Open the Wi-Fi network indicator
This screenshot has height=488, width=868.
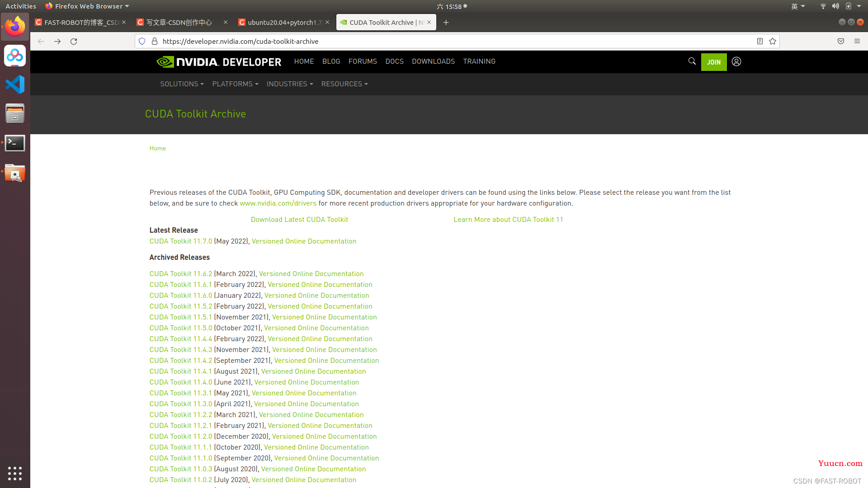(823, 6)
